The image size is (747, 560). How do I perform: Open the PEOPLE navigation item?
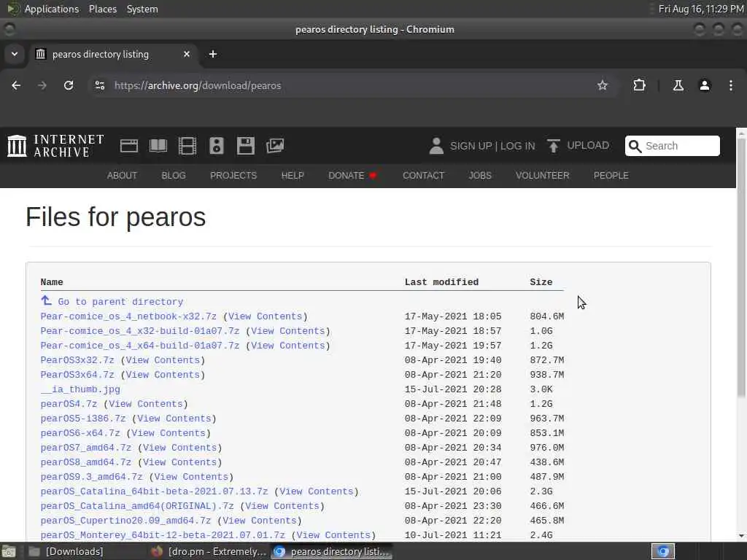coord(611,175)
